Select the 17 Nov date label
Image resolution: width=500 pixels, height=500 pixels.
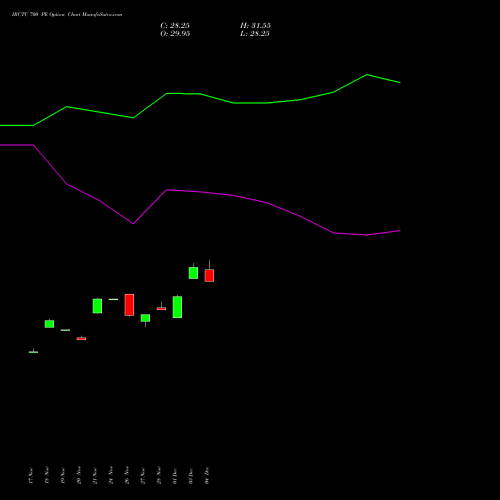point(31,475)
